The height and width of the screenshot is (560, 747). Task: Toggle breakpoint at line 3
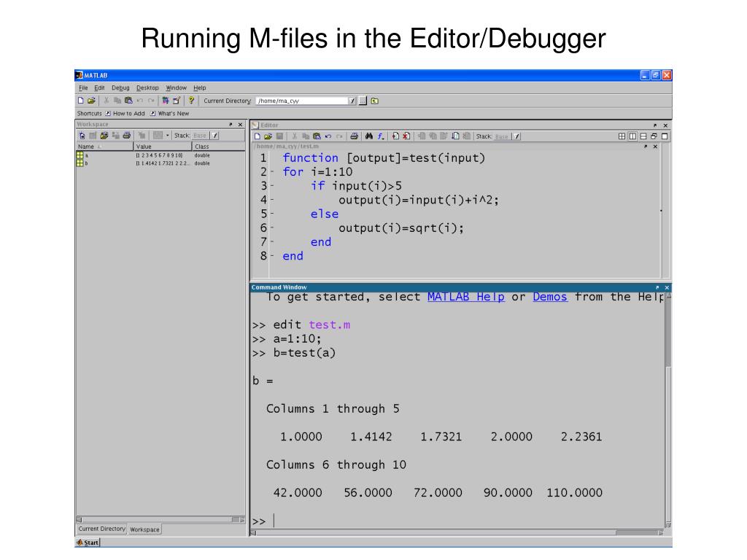coord(272,186)
